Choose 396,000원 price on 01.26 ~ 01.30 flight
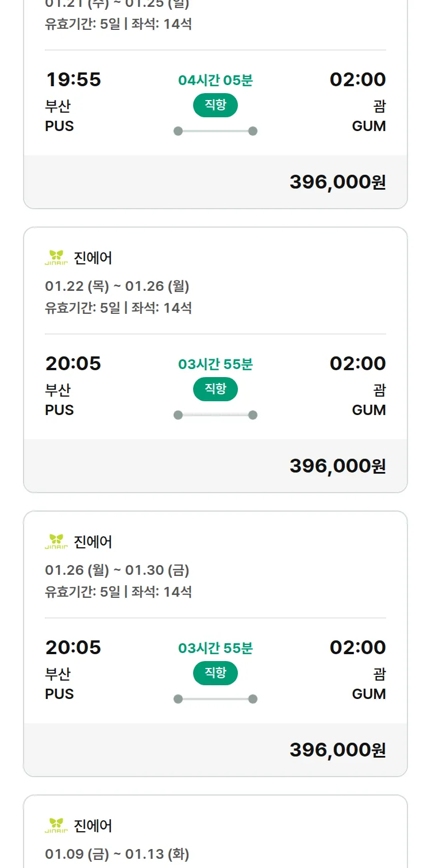The height and width of the screenshot is (868, 431). pyautogui.click(x=337, y=750)
